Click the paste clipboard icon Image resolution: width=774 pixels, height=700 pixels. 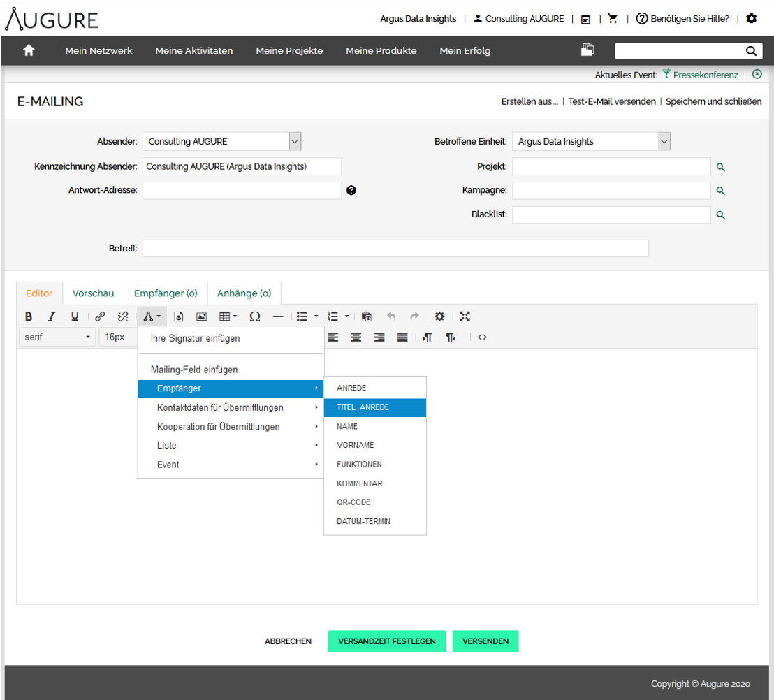click(x=366, y=316)
